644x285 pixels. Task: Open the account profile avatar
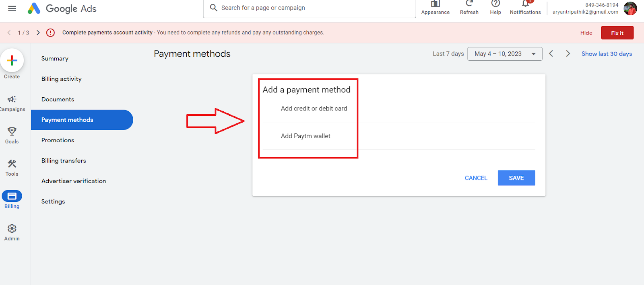(x=630, y=8)
